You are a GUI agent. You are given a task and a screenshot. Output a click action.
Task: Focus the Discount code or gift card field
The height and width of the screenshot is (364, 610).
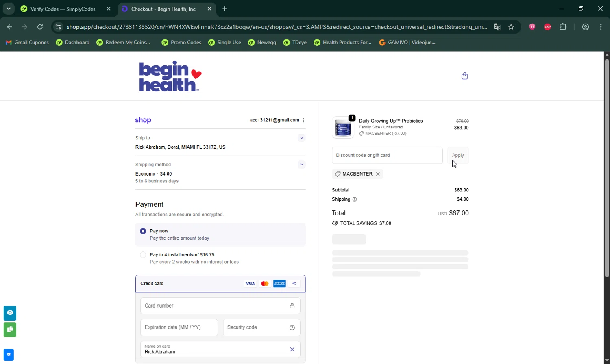[387, 155]
